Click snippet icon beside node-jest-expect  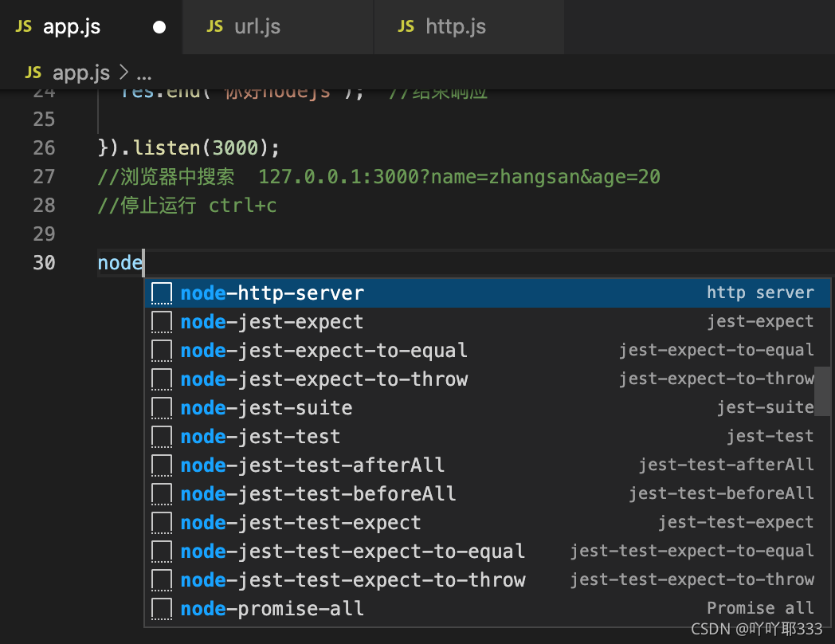(x=162, y=322)
